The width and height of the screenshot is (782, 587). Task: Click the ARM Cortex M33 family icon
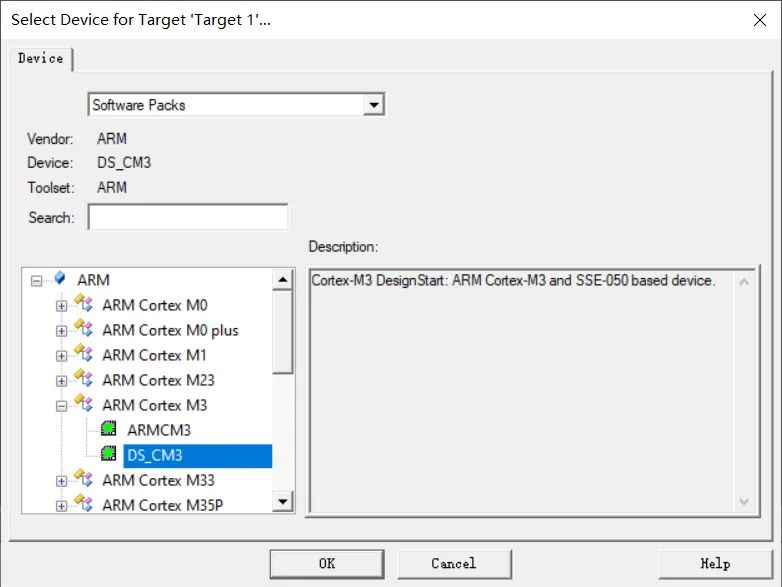(83, 478)
